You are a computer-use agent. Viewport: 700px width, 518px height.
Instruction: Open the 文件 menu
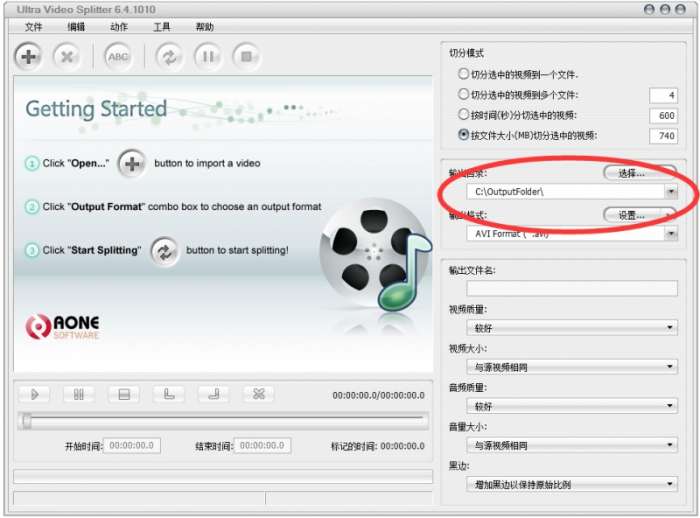33,27
